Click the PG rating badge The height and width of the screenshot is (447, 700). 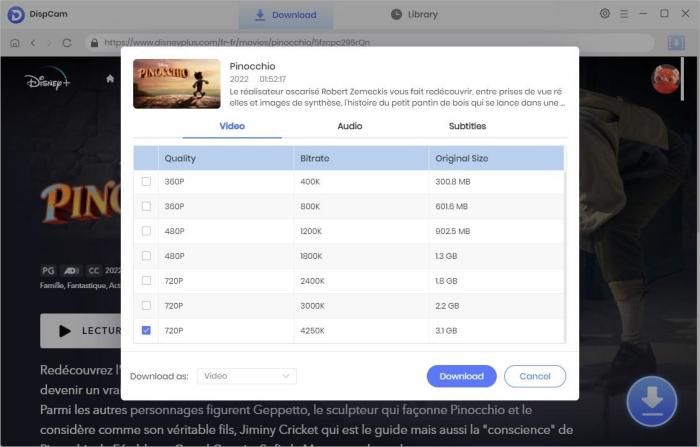click(48, 271)
